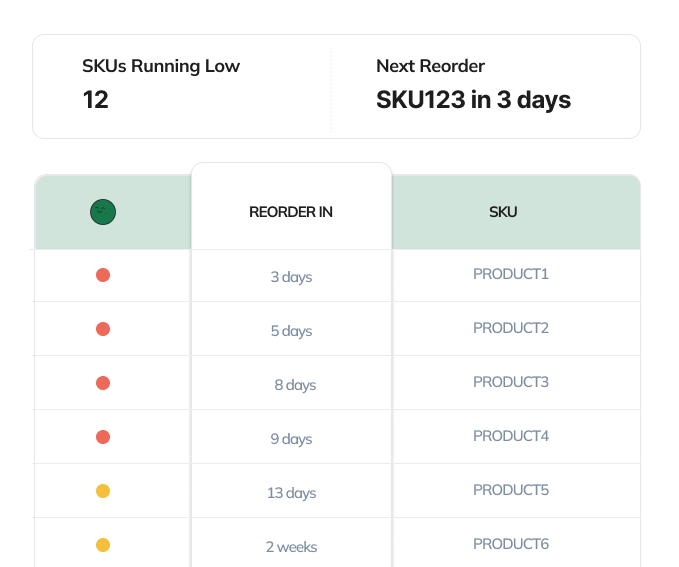Click the '3 days' reorder cell

pyautogui.click(x=291, y=277)
